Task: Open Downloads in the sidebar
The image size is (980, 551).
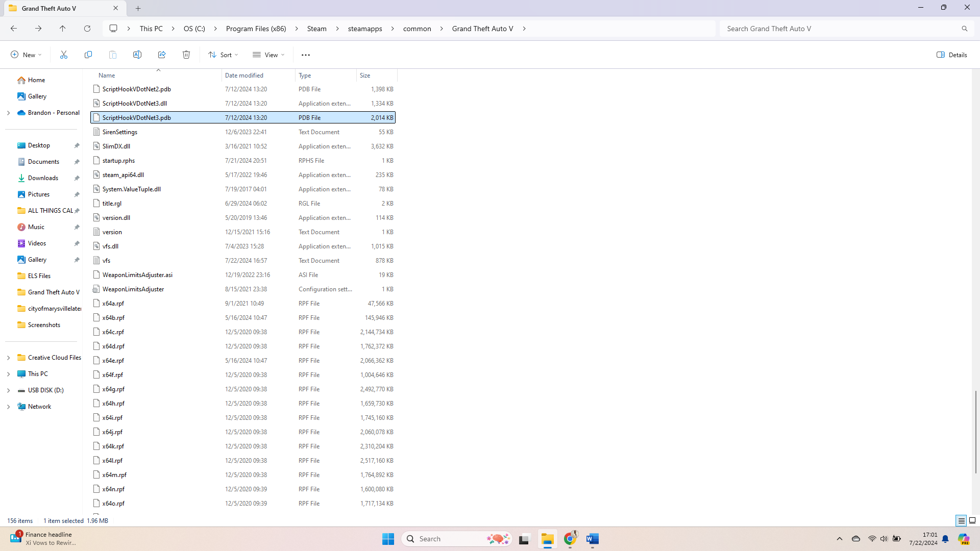Action: pyautogui.click(x=43, y=178)
